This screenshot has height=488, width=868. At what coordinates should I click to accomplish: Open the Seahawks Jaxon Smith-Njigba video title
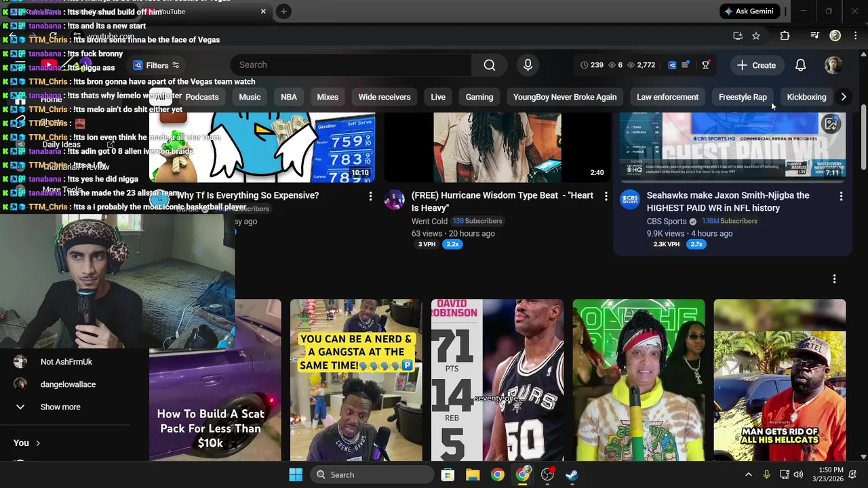[x=728, y=201]
